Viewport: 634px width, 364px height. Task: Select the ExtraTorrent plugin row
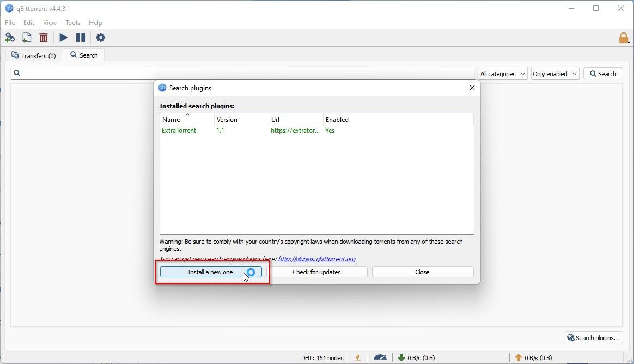316,131
